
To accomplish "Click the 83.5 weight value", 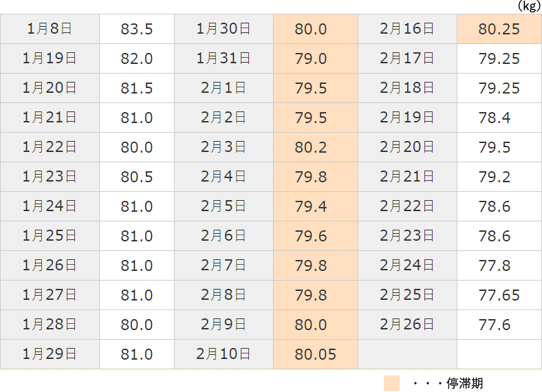I will (x=136, y=30).
